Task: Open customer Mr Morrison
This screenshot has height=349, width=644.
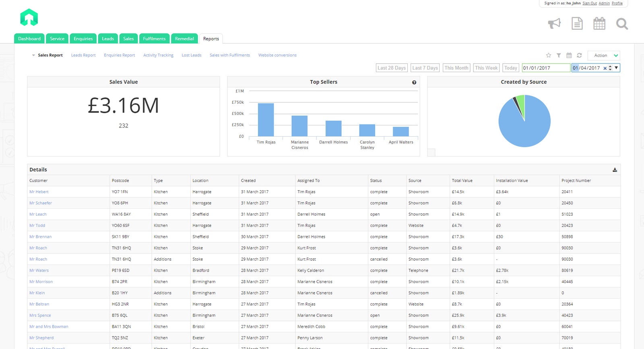Action: click(41, 282)
